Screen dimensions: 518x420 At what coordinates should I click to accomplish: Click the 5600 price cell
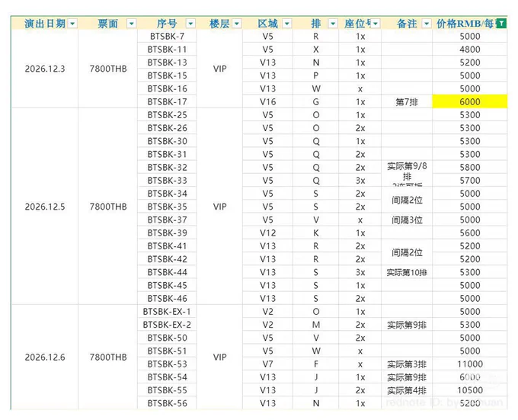pos(470,233)
